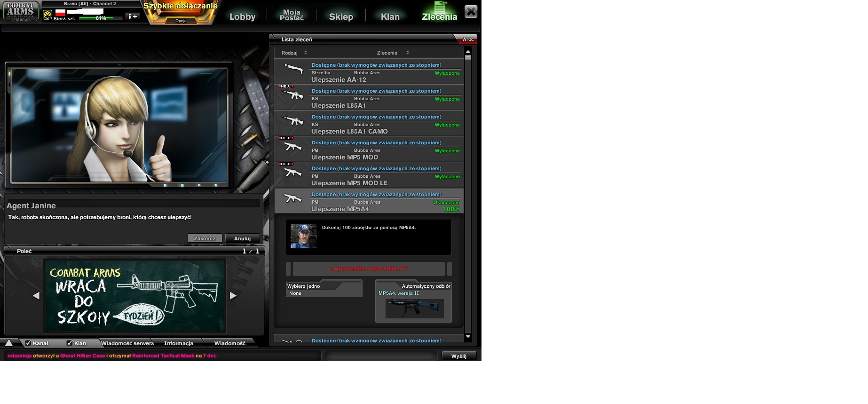This screenshot has height=404, width=868.
Task: Open the Combat Arms Wraca do Szkoły banner
Action: tap(135, 295)
